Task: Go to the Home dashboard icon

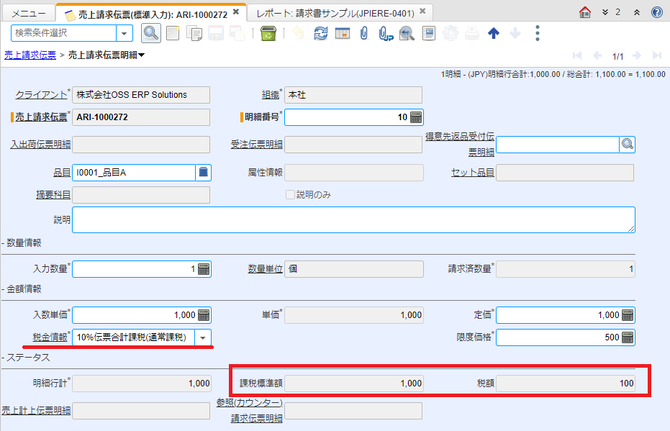Action: pos(585,12)
